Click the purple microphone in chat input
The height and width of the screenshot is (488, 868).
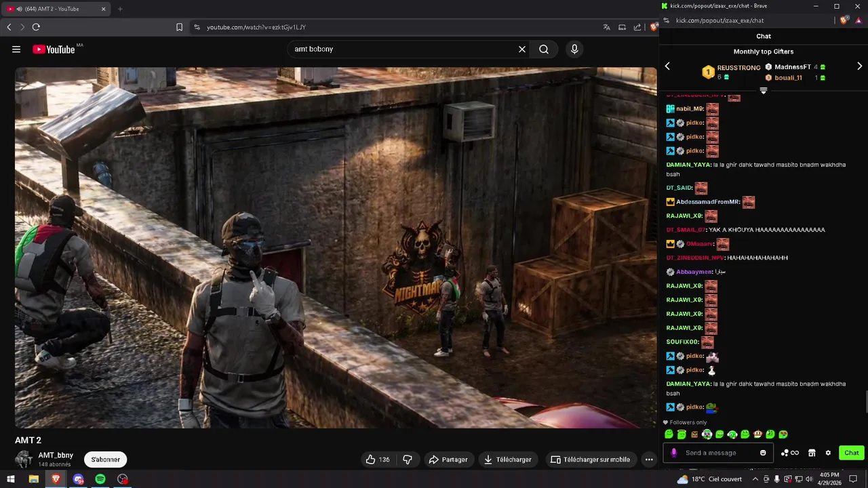(x=674, y=453)
